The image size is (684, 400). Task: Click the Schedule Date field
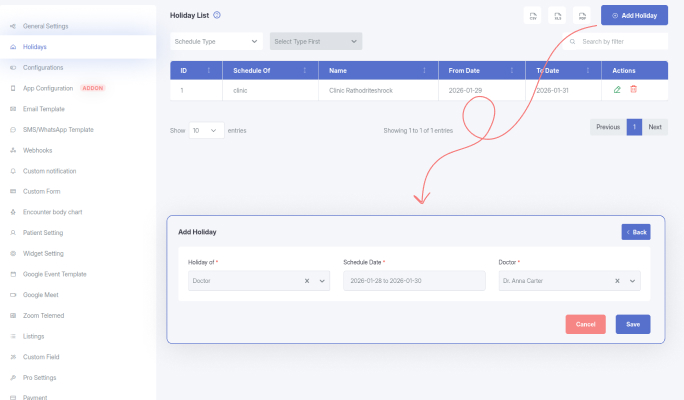(414, 280)
